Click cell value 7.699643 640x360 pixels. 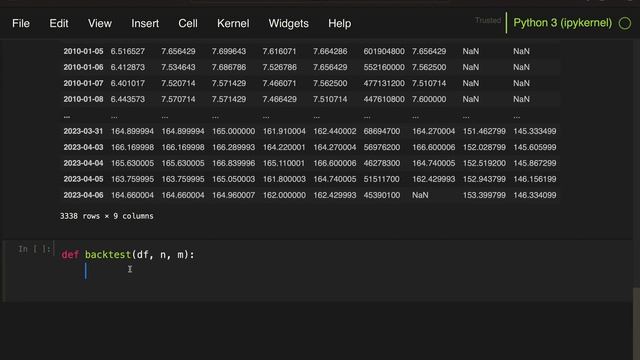point(229,51)
